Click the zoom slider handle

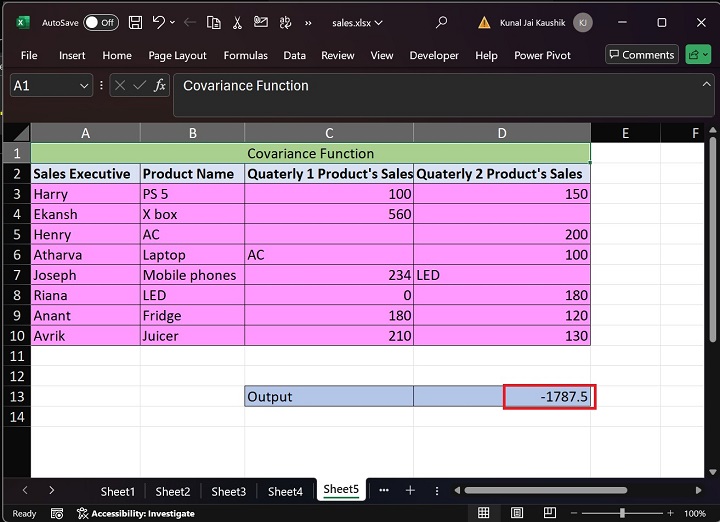point(622,513)
